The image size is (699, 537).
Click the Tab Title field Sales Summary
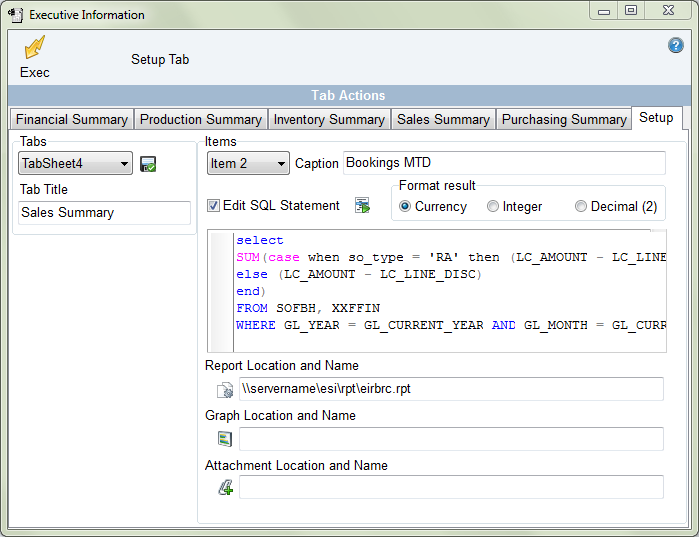pyautogui.click(x=104, y=213)
